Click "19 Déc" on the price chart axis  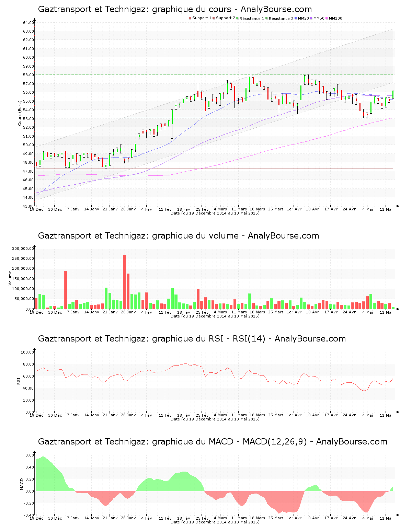(x=36, y=209)
